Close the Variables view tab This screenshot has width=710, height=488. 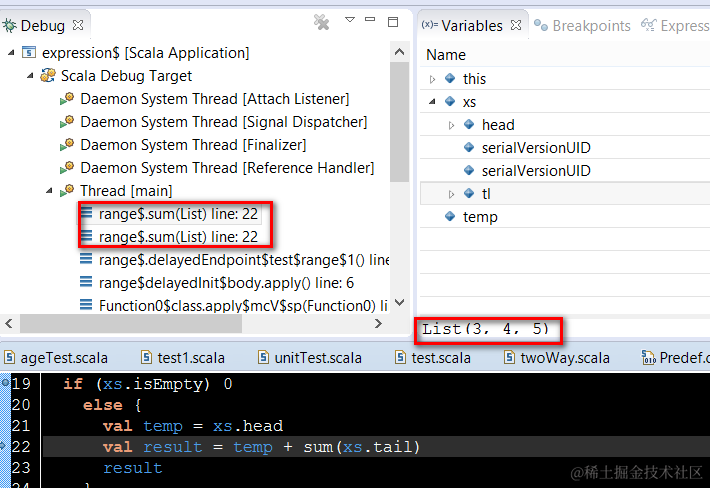click(x=516, y=25)
